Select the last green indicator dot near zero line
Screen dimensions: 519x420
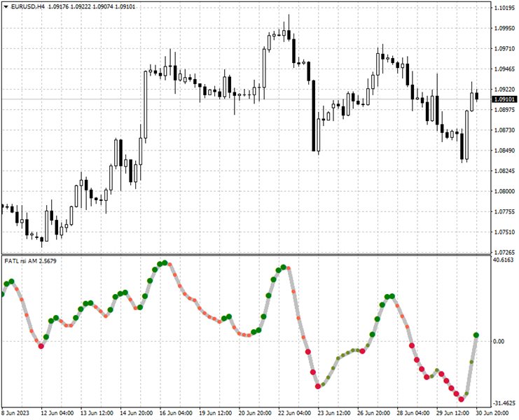pos(476,335)
